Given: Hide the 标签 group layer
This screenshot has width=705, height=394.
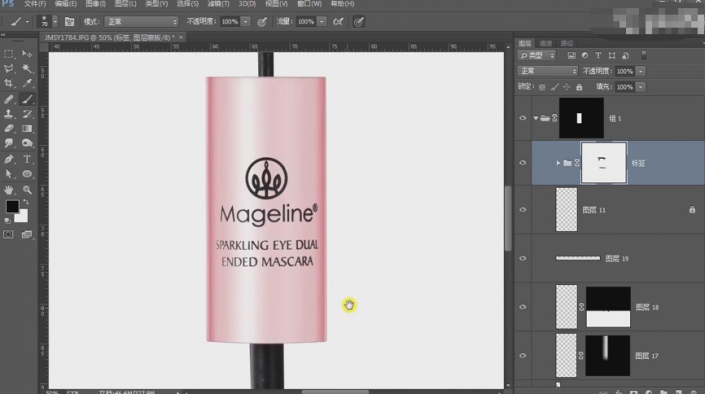Looking at the screenshot, I should (522, 163).
